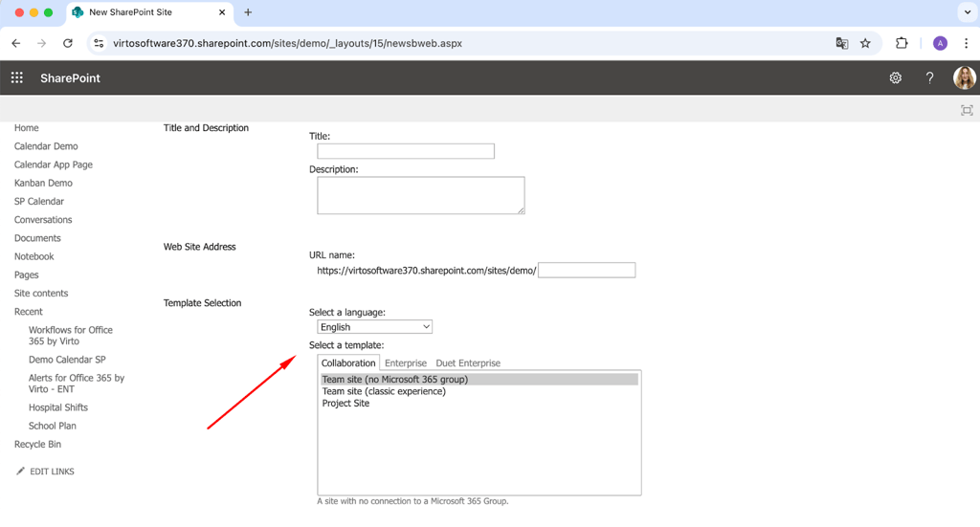The image size is (980, 527).
Task: Expand the tab search chevron
Action: click(967, 11)
